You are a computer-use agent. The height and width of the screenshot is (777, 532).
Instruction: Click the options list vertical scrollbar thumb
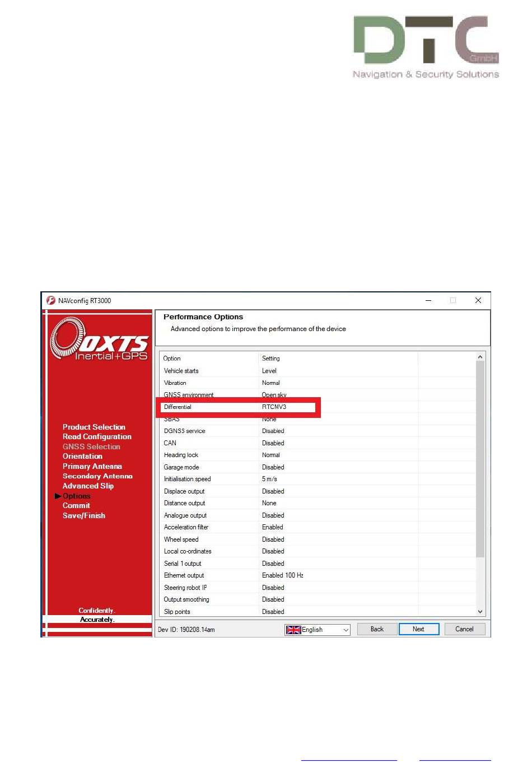coord(480,459)
